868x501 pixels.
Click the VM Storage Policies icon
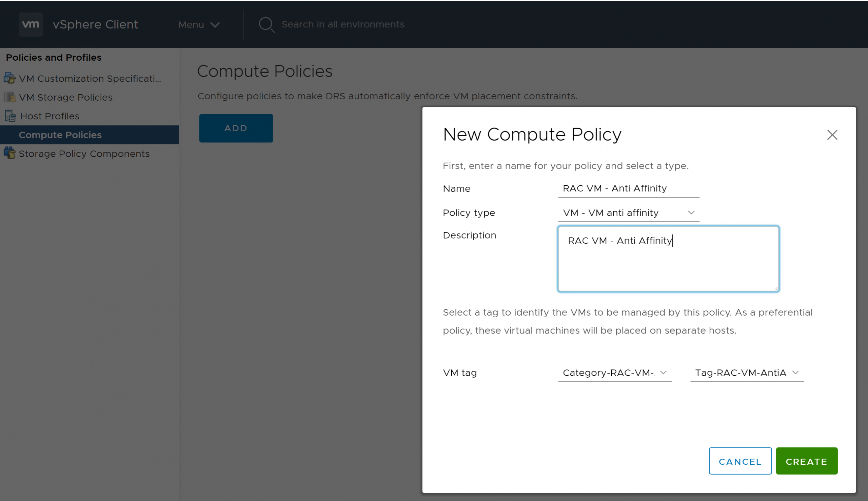pos(9,97)
